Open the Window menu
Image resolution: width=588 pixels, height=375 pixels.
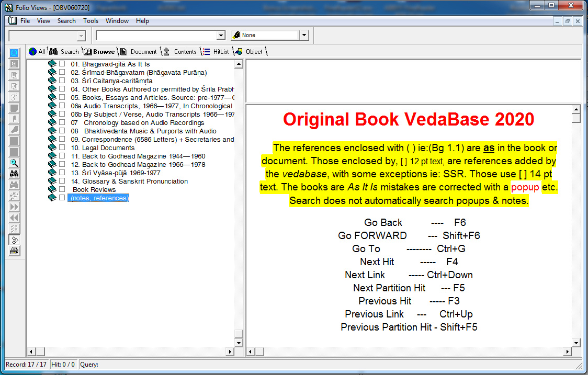[x=117, y=20]
